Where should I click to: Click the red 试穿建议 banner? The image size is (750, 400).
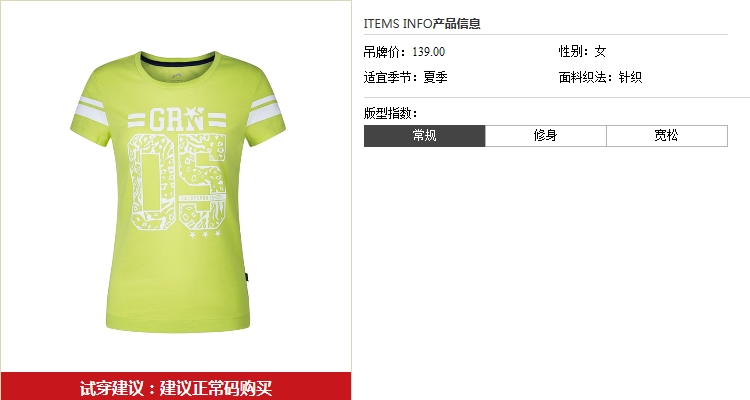coord(176,387)
